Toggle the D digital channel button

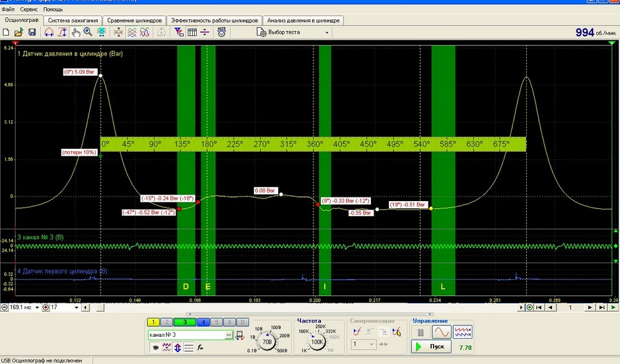point(243,322)
